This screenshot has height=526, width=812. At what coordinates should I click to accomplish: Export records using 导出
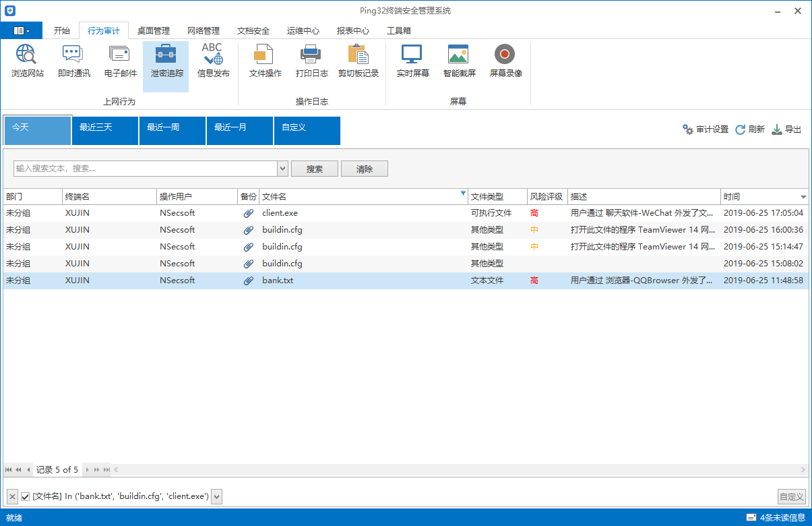pyautogui.click(x=786, y=129)
